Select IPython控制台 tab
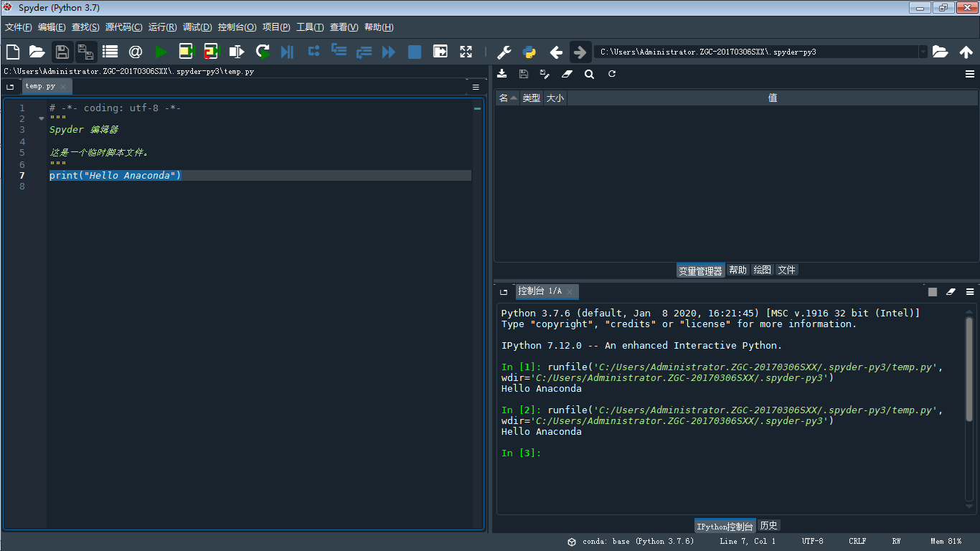Viewport: 980px width, 551px height. click(x=725, y=527)
